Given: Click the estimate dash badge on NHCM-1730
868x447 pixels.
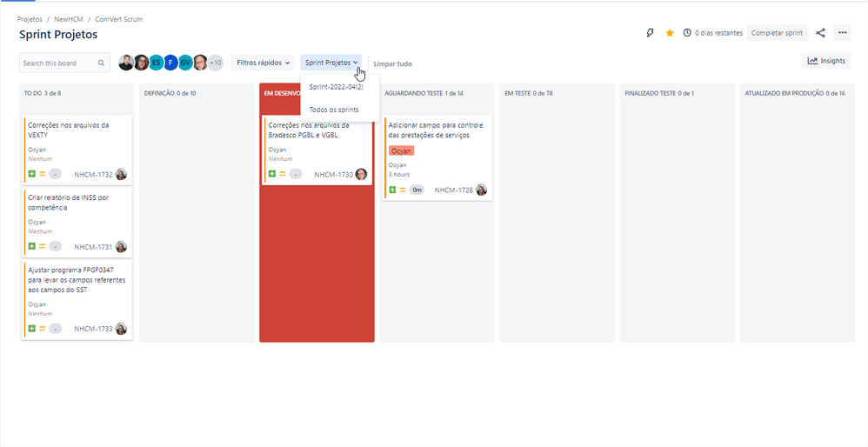Looking at the screenshot, I should (296, 174).
